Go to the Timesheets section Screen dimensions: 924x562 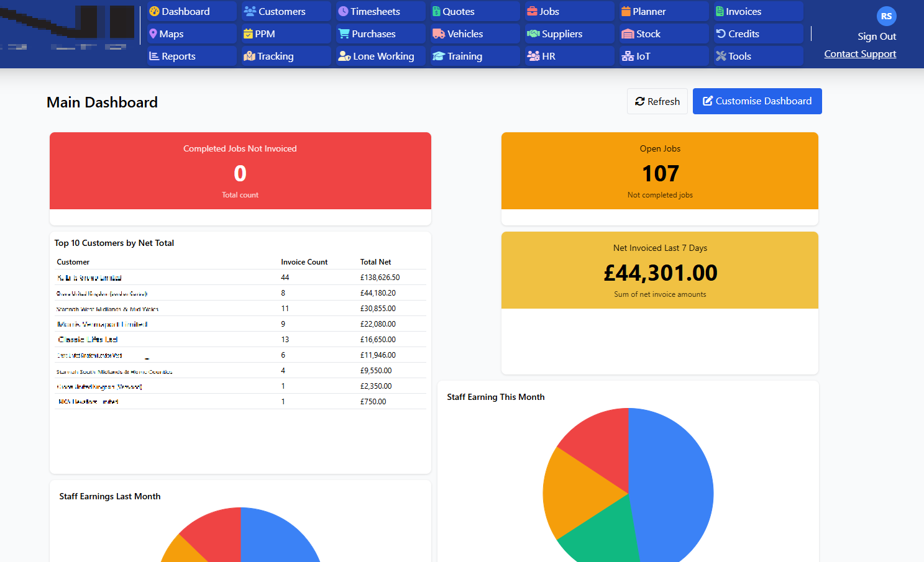380,11
